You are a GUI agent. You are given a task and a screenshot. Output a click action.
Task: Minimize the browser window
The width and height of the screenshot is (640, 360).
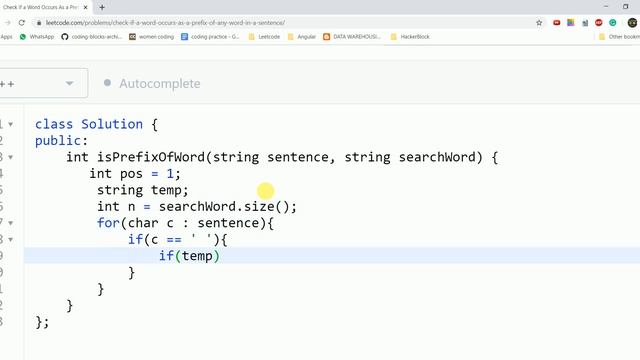(x=606, y=7)
